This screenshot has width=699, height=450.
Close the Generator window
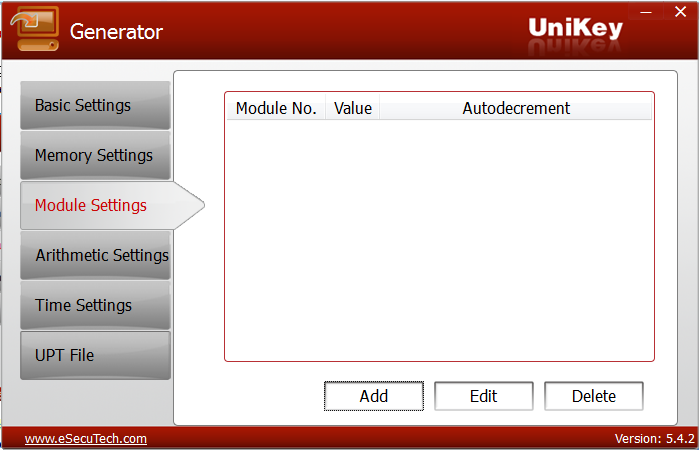(680, 11)
